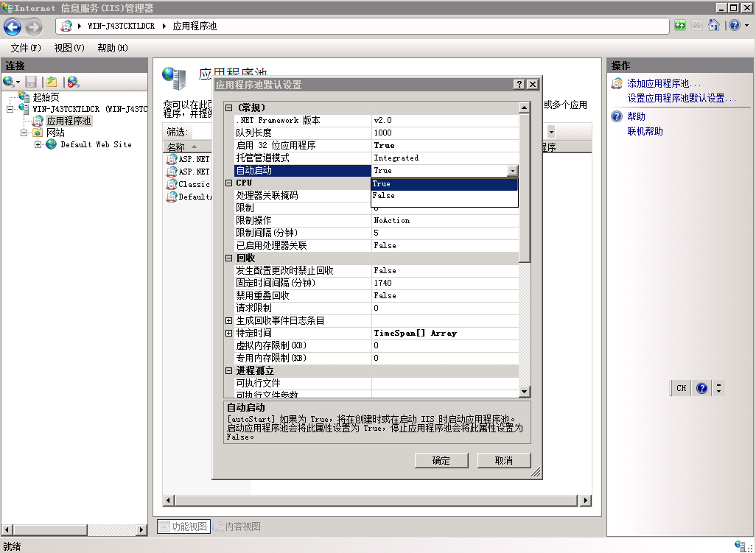Click the folder-up icon in Connections pane
Image resolution: width=756 pixels, height=553 pixels.
(52, 82)
